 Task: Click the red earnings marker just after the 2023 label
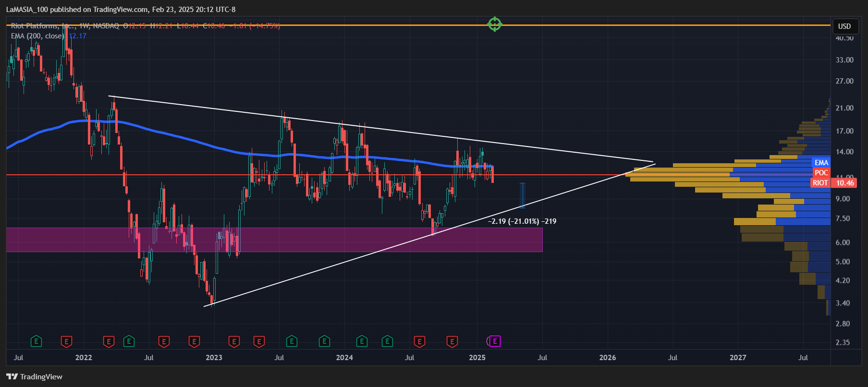tap(234, 341)
